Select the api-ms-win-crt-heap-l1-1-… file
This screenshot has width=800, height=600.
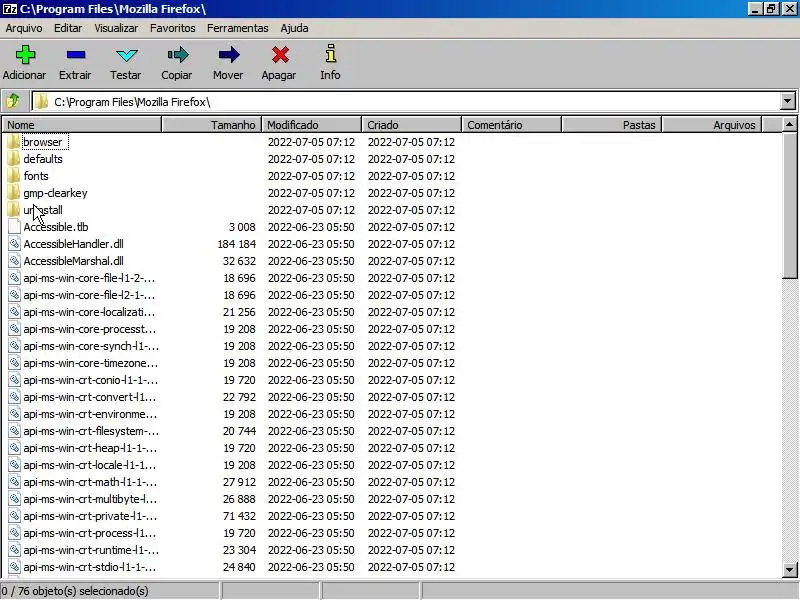[90, 448]
